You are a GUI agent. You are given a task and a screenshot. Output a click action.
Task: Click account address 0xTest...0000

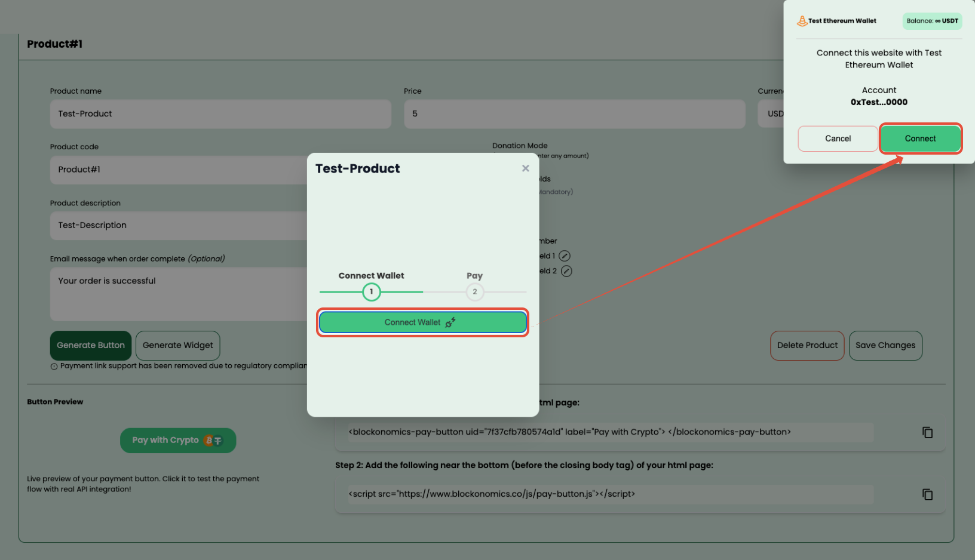click(x=879, y=102)
